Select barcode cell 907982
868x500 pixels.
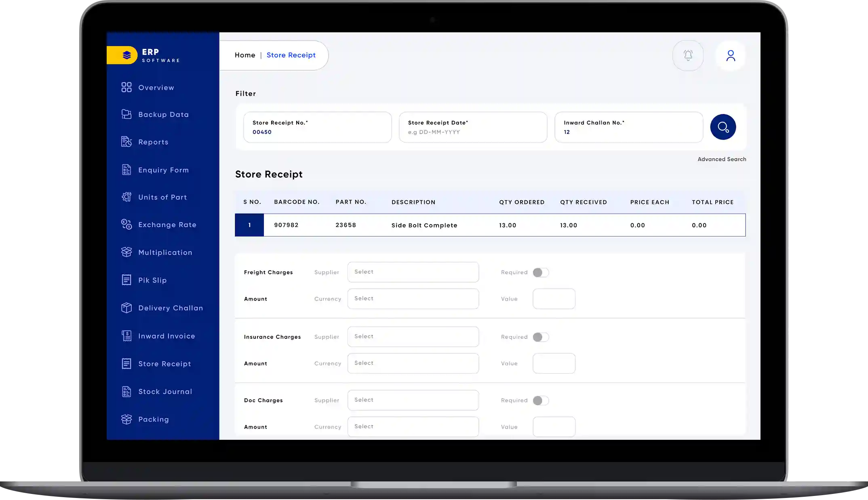[x=286, y=225]
